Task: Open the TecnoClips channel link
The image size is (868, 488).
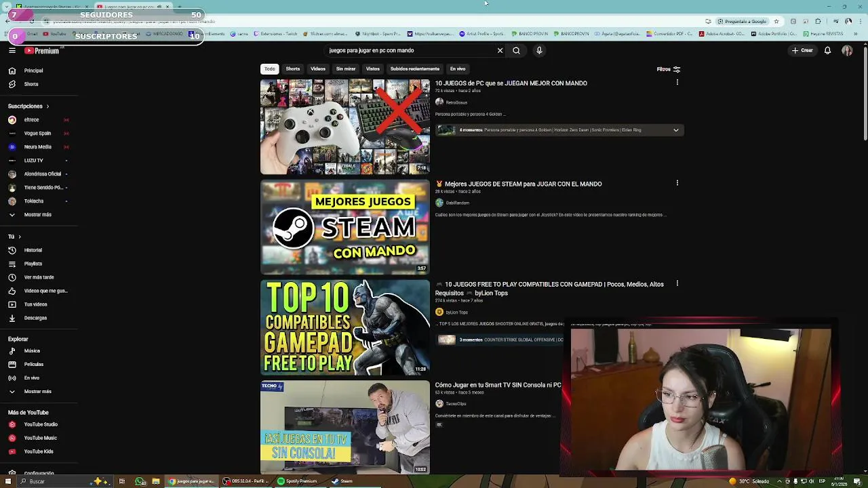Action: (456, 404)
